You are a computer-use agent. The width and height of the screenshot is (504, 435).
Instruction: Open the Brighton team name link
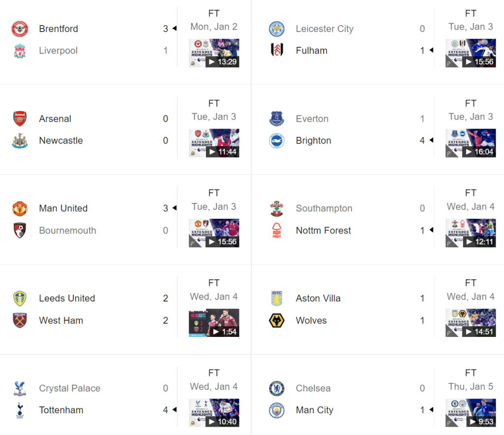(x=313, y=141)
